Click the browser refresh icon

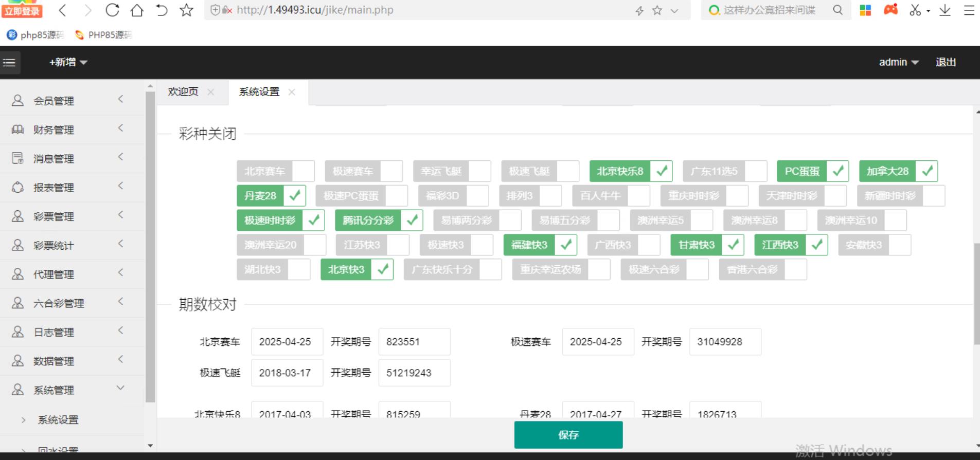112,10
